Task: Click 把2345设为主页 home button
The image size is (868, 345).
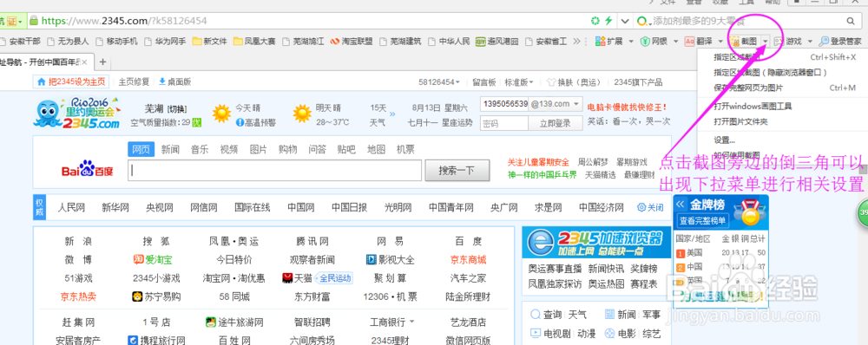Action: tap(70, 81)
